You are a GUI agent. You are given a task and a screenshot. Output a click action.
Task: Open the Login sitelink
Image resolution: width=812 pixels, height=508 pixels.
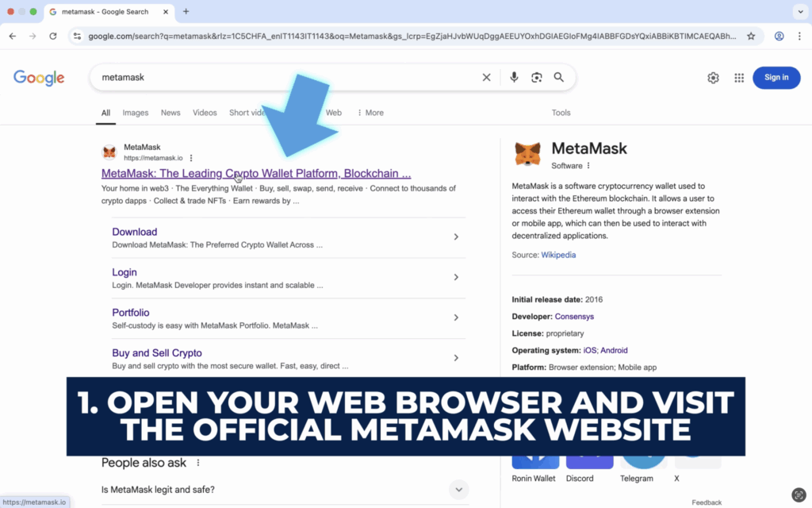click(x=124, y=273)
